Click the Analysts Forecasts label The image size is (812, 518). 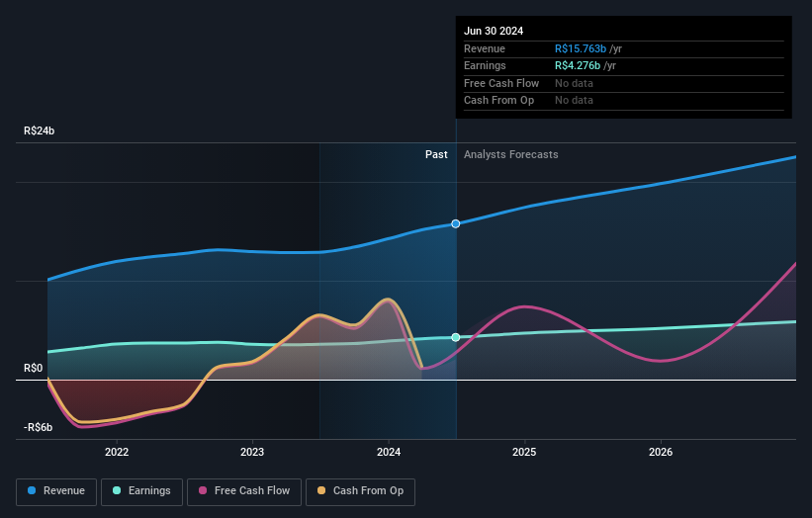pyautogui.click(x=510, y=154)
